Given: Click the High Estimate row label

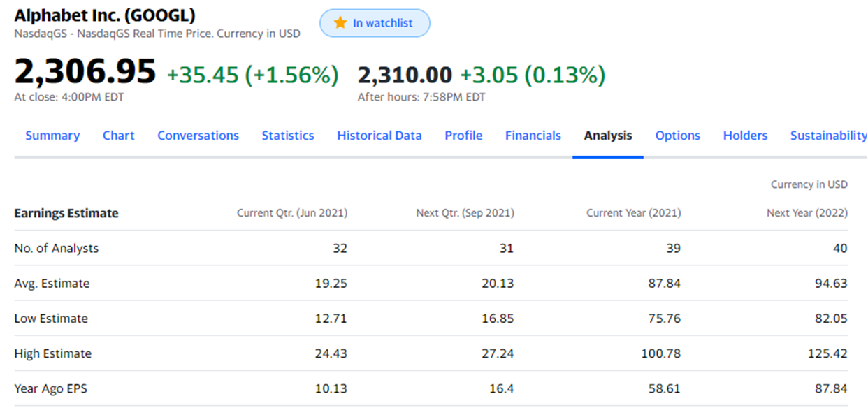Looking at the screenshot, I should tap(52, 353).
